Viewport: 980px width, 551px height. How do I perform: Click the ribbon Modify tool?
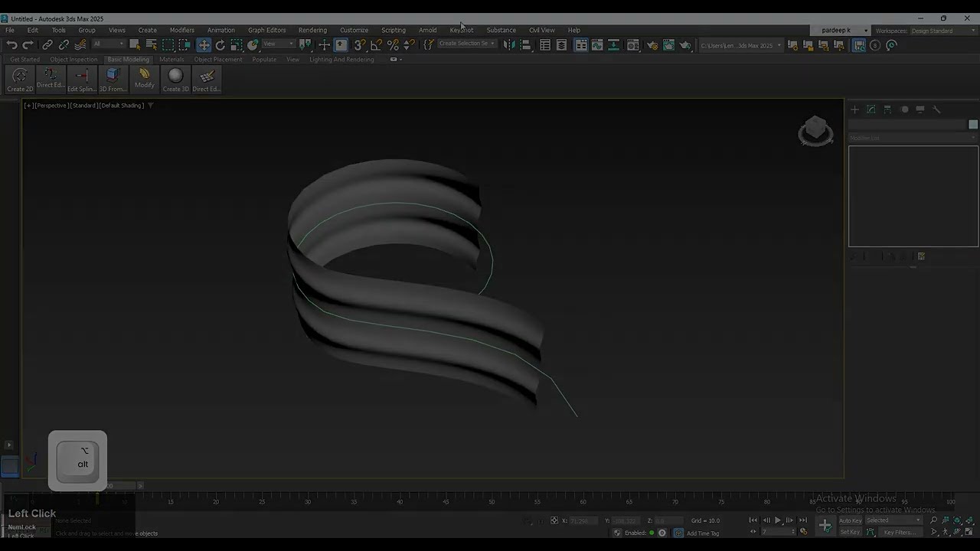144,80
